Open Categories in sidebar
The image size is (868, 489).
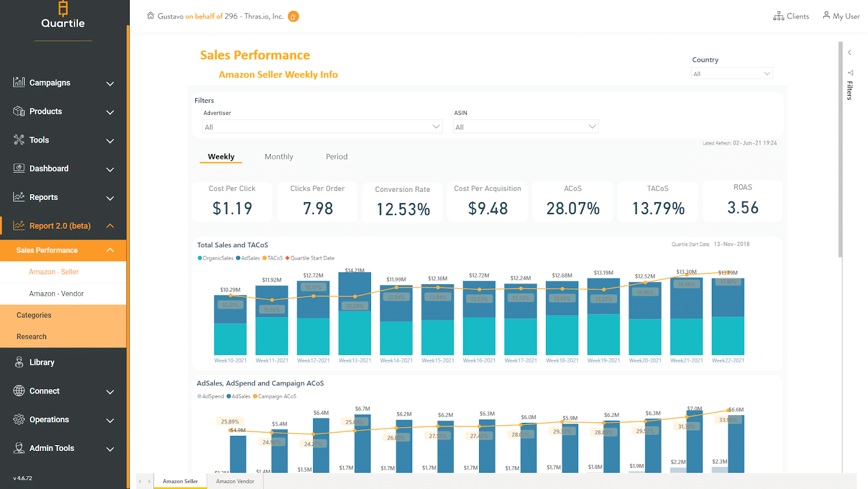(x=34, y=315)
